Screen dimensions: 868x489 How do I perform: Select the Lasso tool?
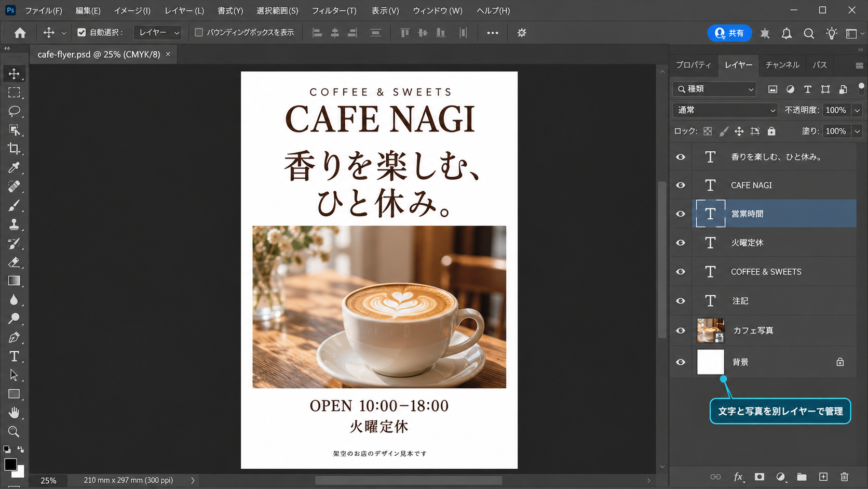[14, 111]
